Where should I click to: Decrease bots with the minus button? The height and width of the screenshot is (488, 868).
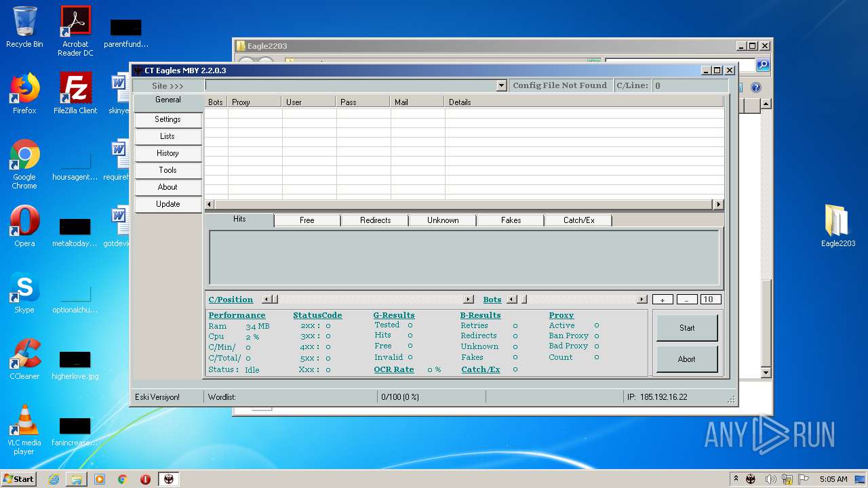pyautogui.click(x=686, y=300)
